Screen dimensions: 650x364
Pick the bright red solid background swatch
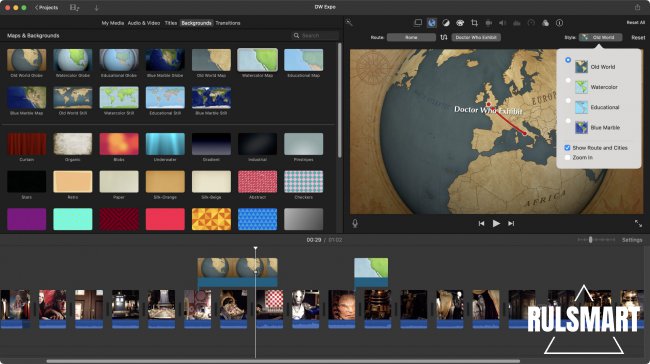(165, 219)
